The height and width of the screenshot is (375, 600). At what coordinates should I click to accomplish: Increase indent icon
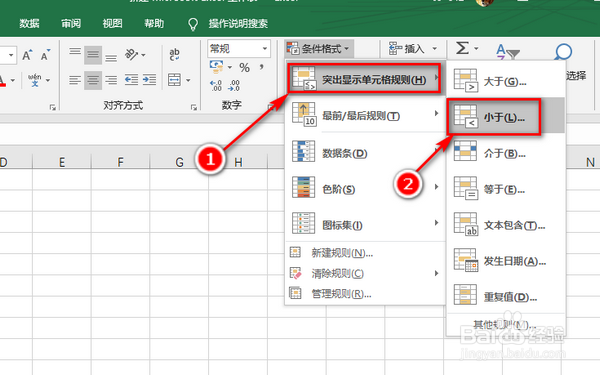[149, 80]
